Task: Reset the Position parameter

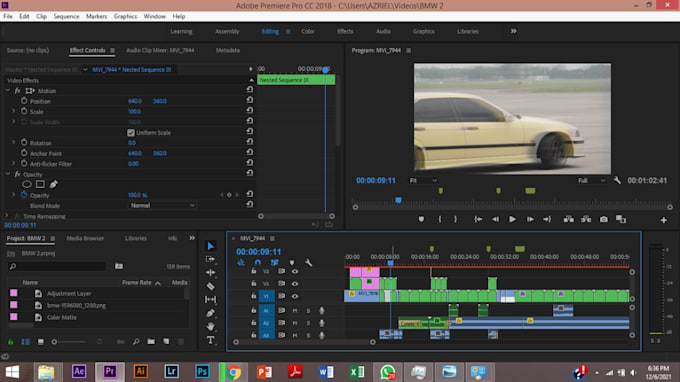Action: [250, 100]
